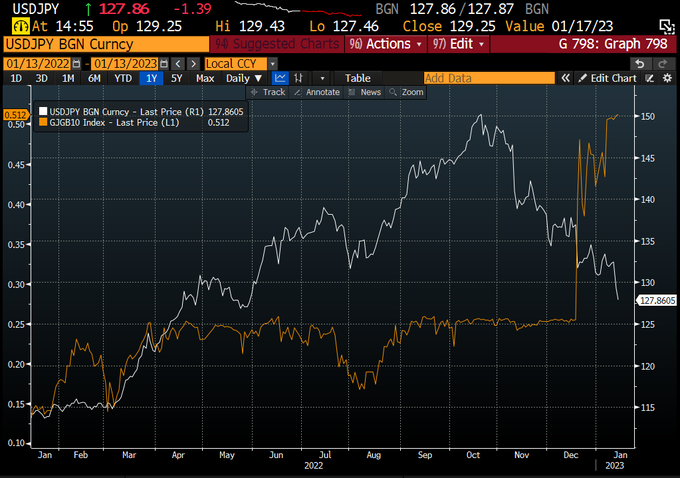Click the Edit Chart button

point(608,78)
